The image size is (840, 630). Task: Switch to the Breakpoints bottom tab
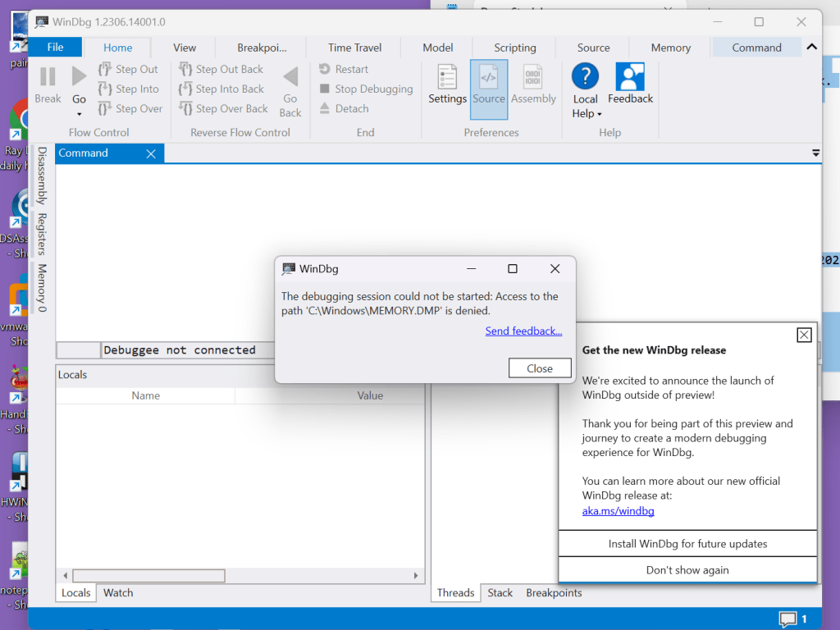coord(554,593)
